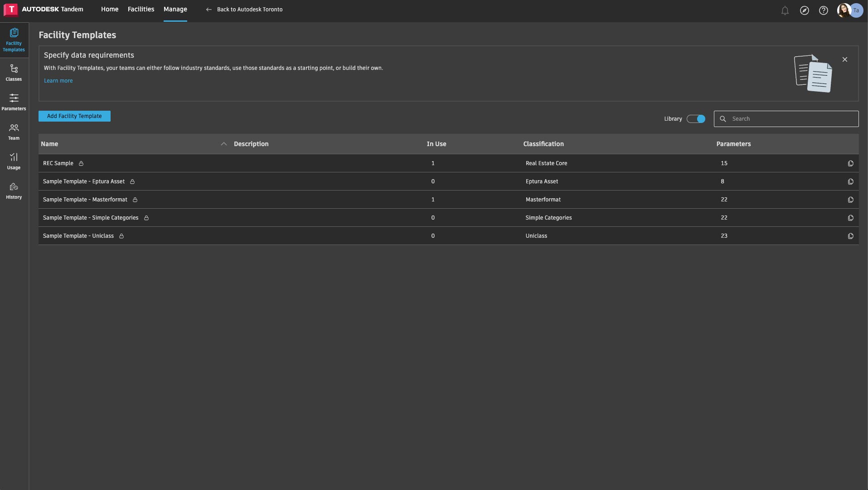
Task: Click the notifications bell icon
Action: click(x=785, y=10)
